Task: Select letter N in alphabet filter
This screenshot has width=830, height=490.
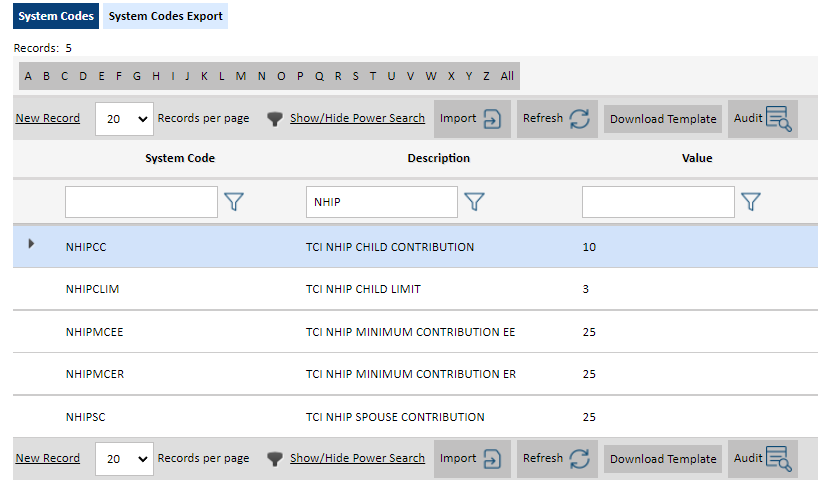Action: [x=261, y=76]
